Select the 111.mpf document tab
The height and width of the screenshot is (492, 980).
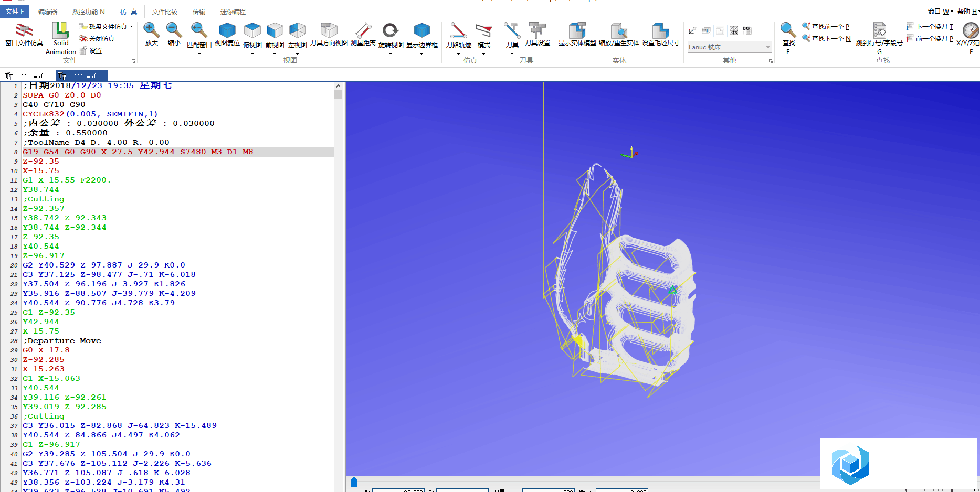pos(82,76)
